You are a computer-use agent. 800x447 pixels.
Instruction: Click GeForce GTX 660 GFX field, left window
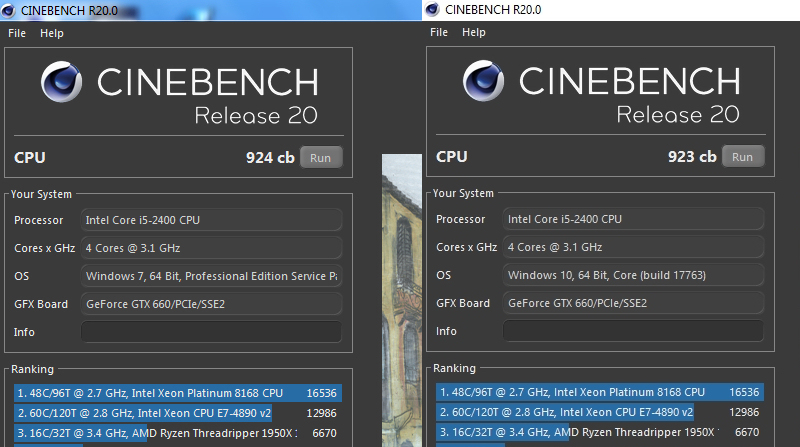coord(211,304)
